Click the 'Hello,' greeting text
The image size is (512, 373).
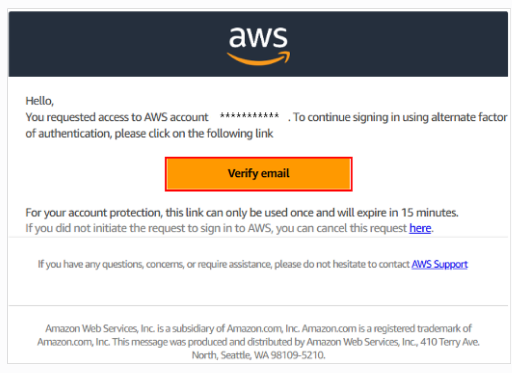40,101
